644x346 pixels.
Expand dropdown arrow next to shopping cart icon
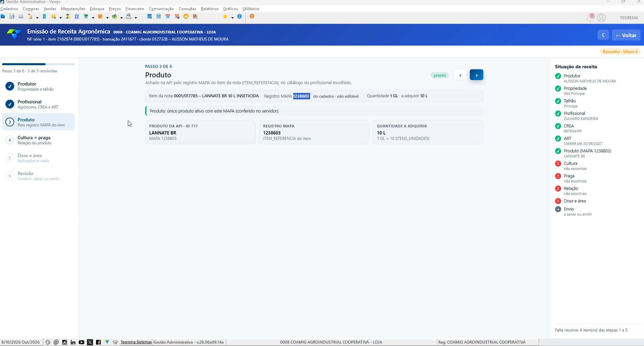point(93,18)
